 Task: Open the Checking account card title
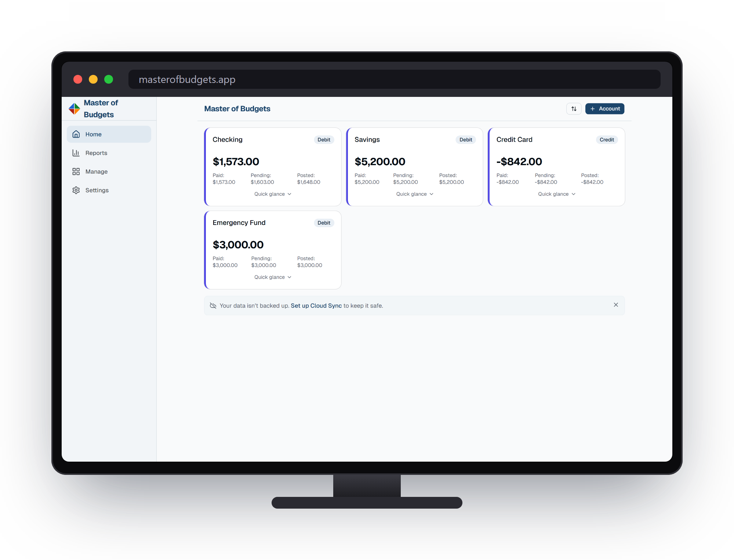tap(228, 139)
